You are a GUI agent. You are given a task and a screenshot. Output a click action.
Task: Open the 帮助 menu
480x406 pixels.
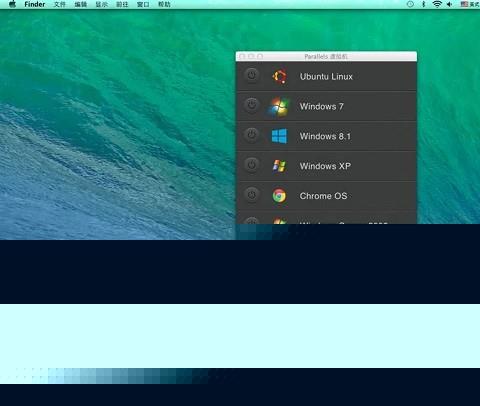[164, 4]
